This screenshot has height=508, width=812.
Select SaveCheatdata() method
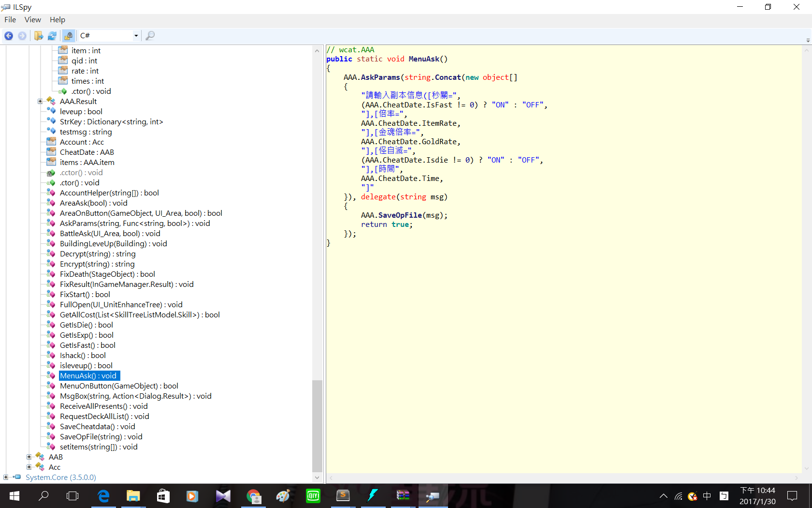click(97, 427)
